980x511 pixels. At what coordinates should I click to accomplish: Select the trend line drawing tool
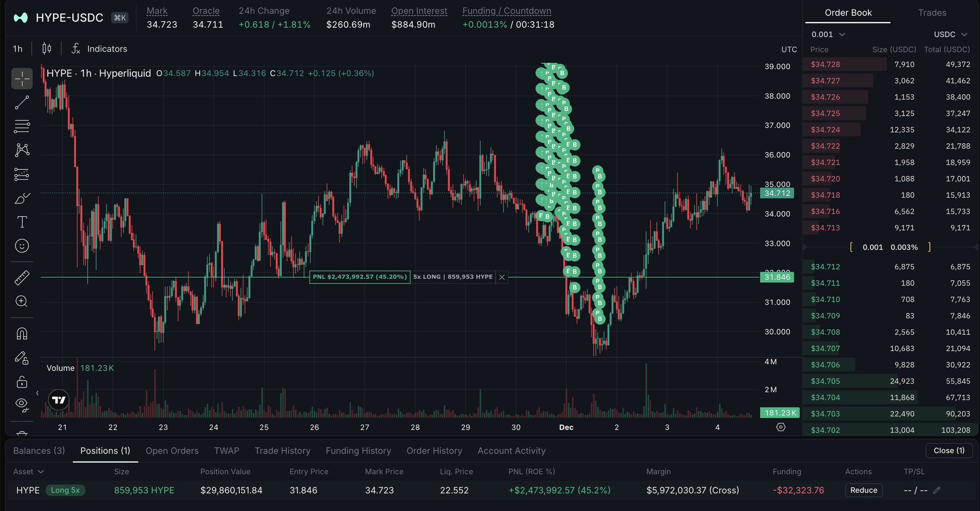[22, 102]
